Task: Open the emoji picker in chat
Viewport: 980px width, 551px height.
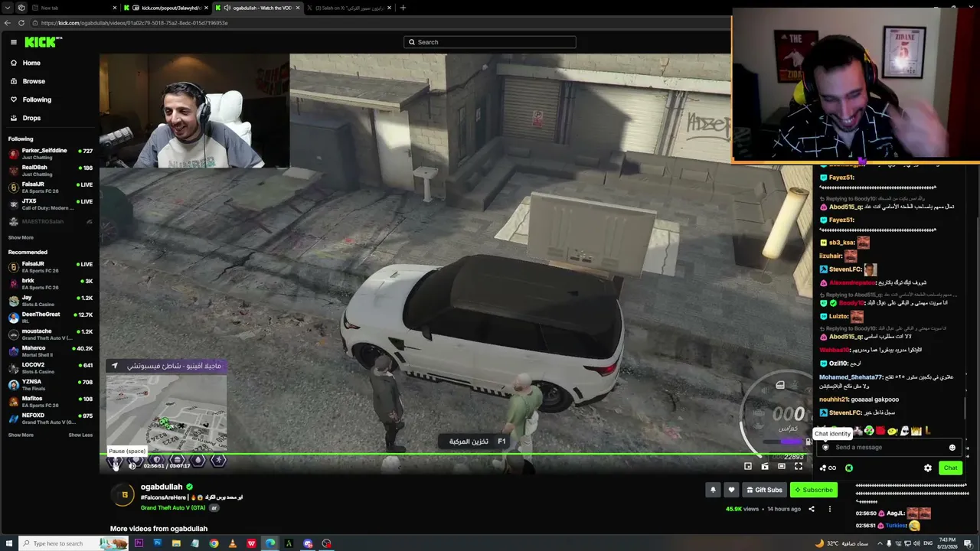Action: pyautogui.click(x=952, y=448)
